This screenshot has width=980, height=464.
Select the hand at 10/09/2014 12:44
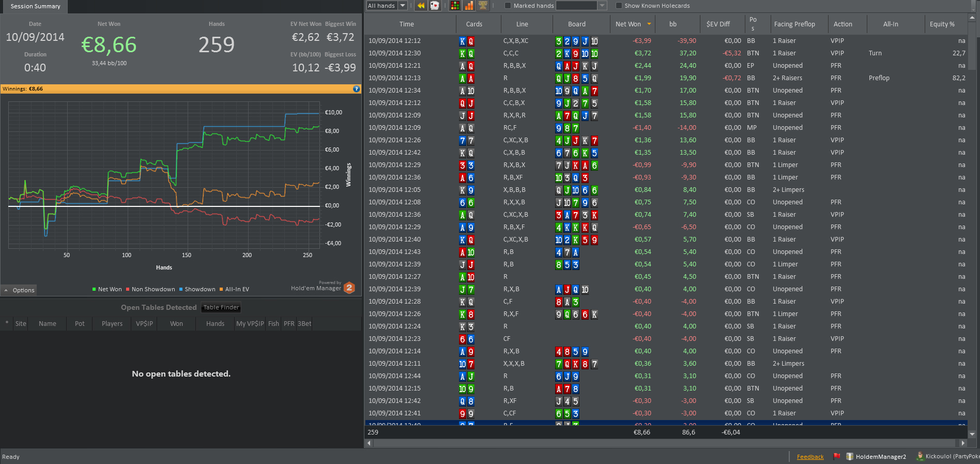coord(666,376)
